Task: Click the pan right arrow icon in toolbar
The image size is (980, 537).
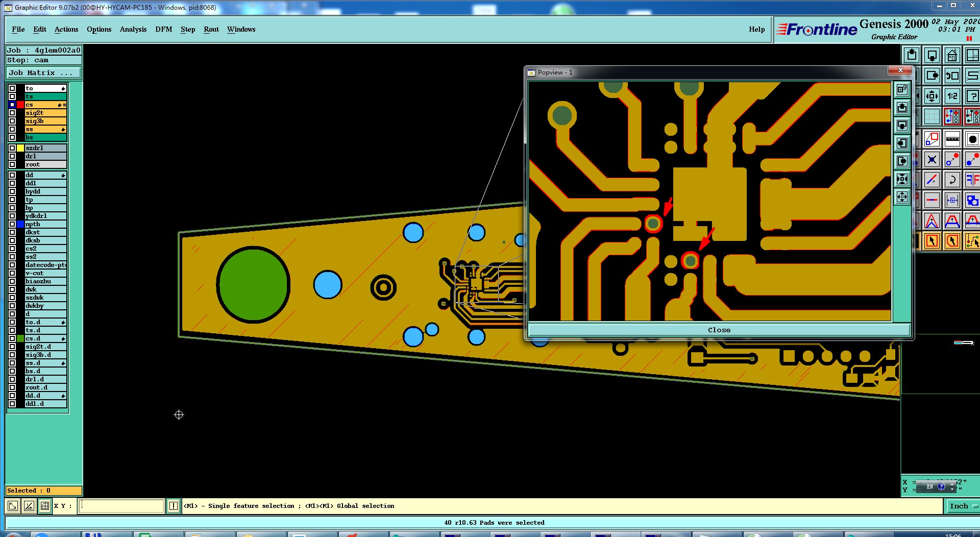Action: (932, 76)
